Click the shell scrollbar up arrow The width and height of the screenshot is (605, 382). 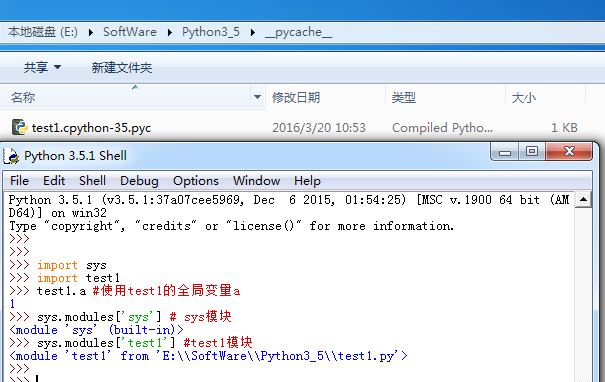tap(583, 199)
